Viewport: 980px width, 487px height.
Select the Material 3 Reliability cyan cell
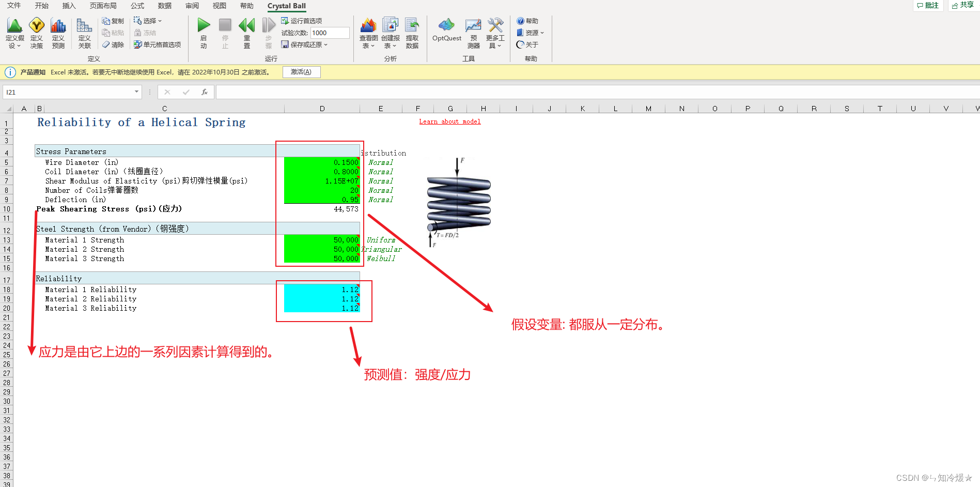(322, 308)
